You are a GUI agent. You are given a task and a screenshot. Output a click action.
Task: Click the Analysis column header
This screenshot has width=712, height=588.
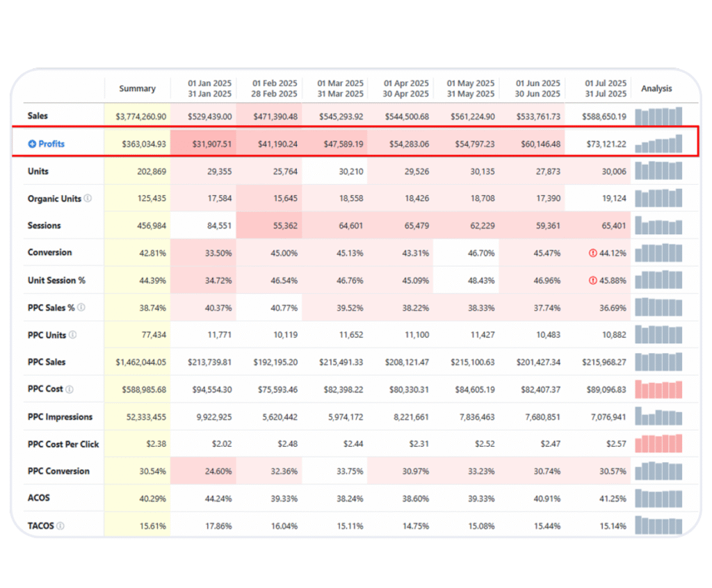pyautogui.click(x=656, y=89)
